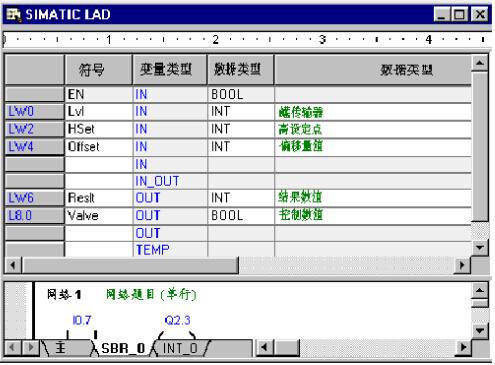Screen dimensions: 495x365
Task: Click the variable table scroll up arrow
Action: point(480,63)
